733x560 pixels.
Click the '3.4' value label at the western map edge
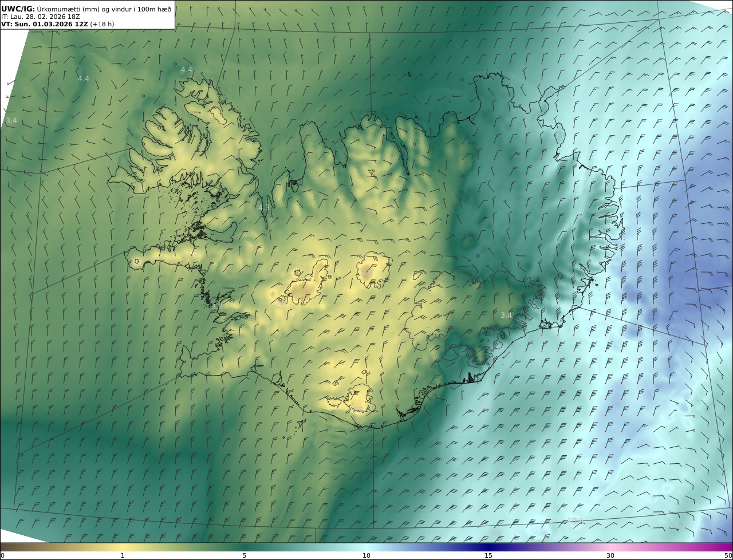click(x=11, y=120)
